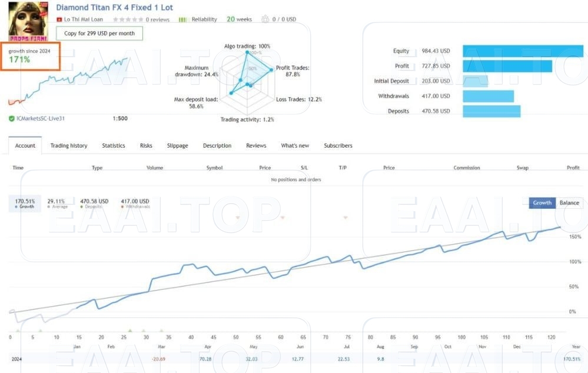Toggle the Withdrawals series legend
Image resolution: width=588 pixels, height=373 pixels.
click(x=135, y=204)
